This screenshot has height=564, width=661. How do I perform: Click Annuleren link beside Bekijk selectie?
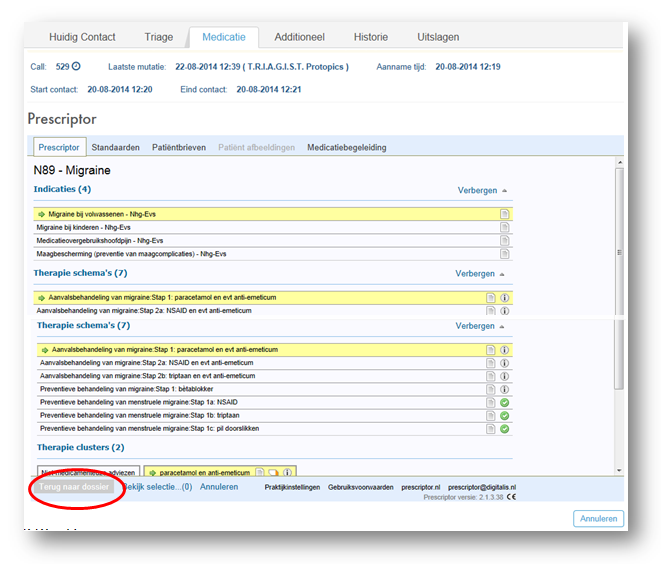click(x=219, y=487)
